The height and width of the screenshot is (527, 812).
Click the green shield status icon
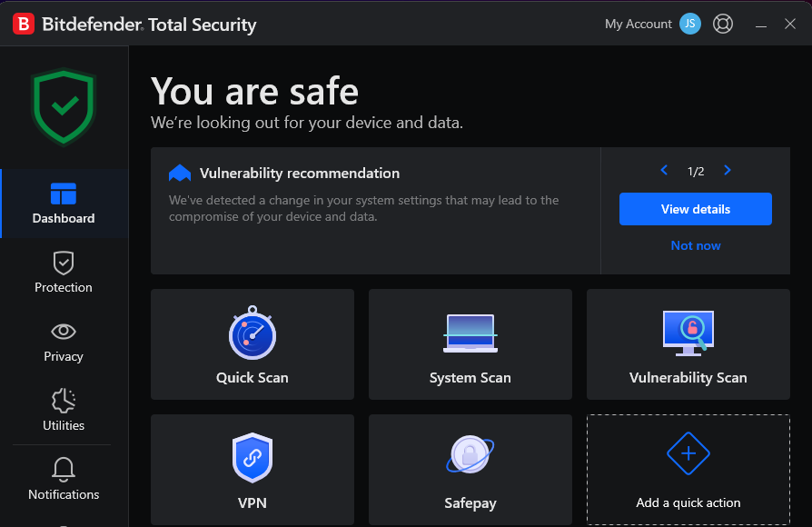pos(64,106)
